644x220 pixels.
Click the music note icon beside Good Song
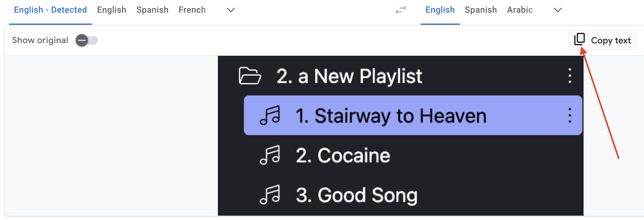(x=270, y=195)
